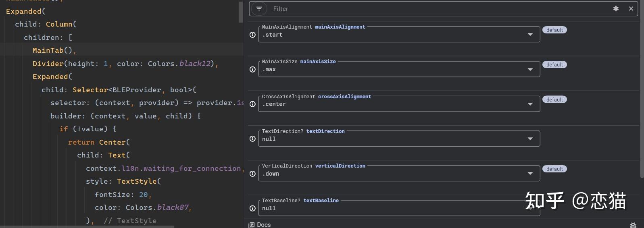Show info for textBaseline property

[x=252, y=208]
